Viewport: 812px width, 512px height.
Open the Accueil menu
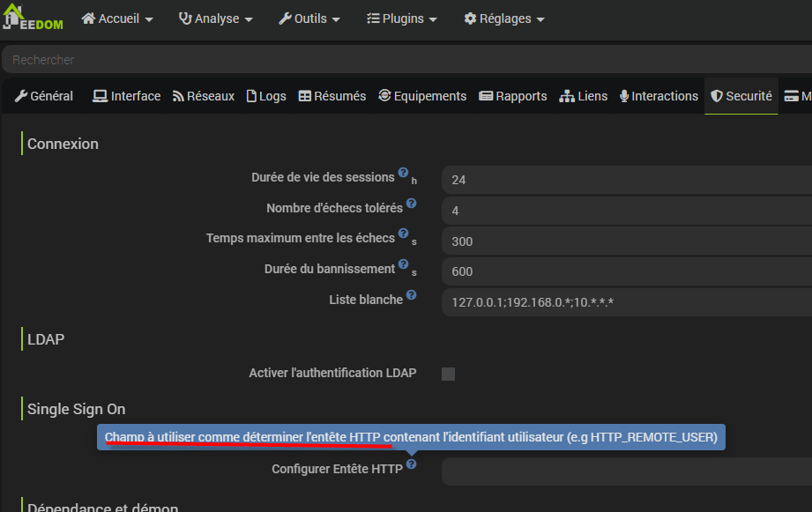(x=117, y=19)
